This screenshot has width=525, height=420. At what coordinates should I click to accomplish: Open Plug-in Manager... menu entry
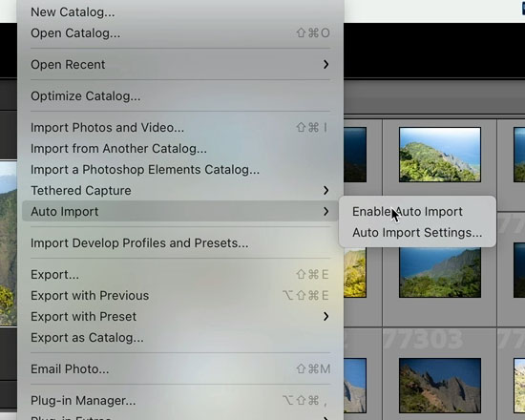180,401
